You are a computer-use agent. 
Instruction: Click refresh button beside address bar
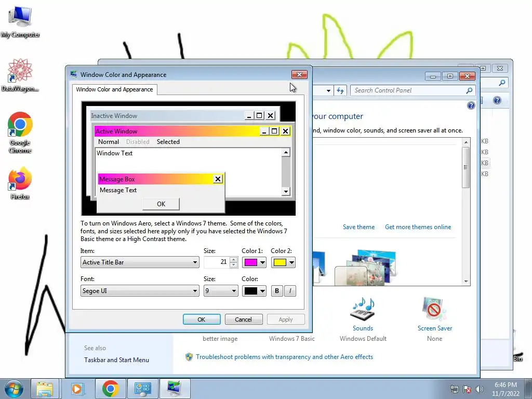(340, 90)
